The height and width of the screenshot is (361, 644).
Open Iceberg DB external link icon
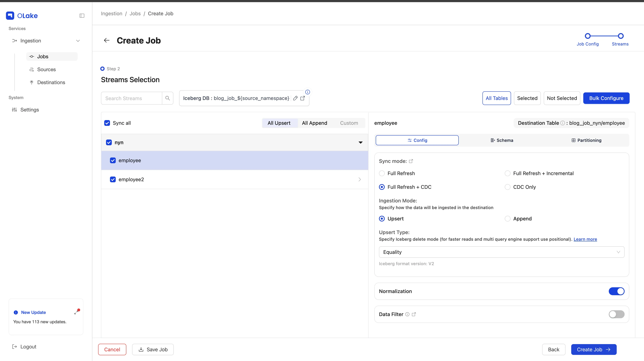click(302, 98)
